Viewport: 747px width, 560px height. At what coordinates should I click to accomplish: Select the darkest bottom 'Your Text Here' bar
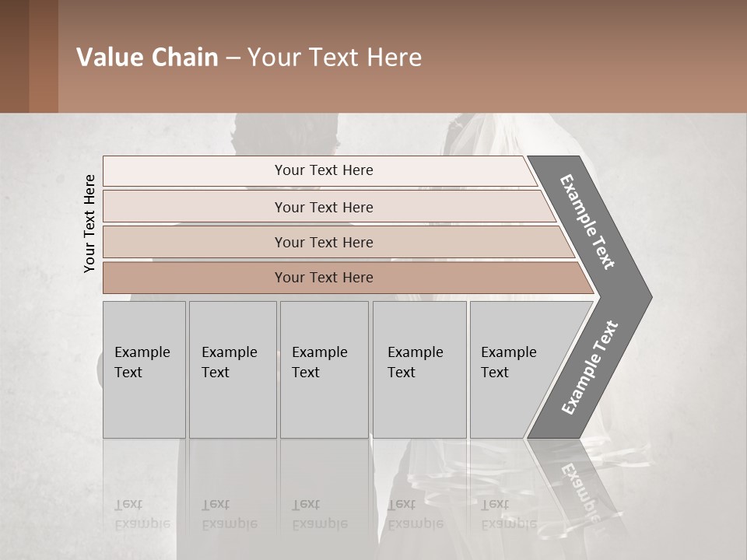coord(323,278)
